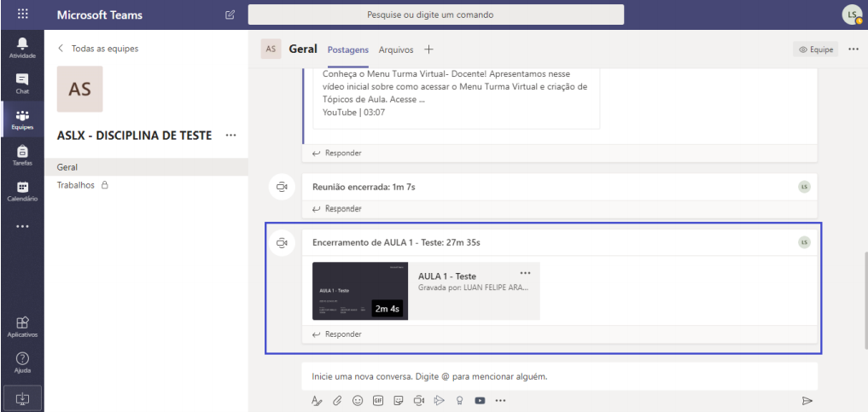Click LS avatar on Encerramento de AULA 1

click(804, 241)
